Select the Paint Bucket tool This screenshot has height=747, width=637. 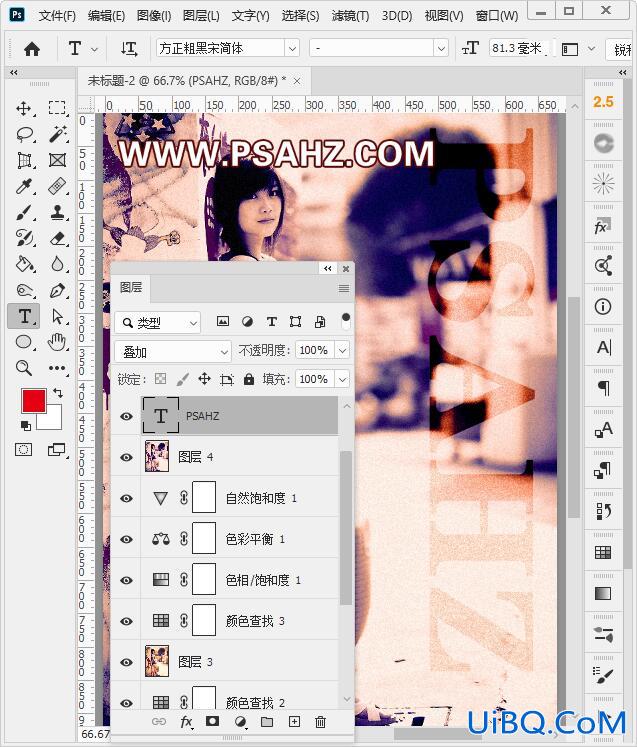[x=24, y=264]
